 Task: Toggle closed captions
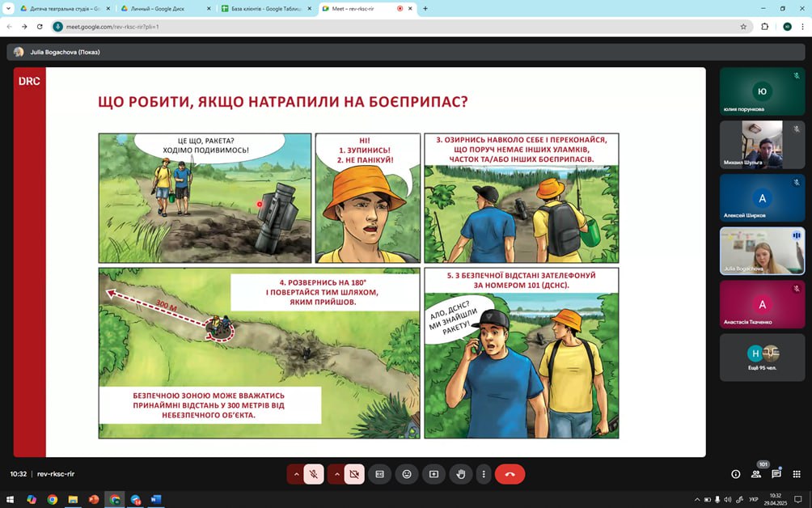pyautogui.click(x=379, y=474)
